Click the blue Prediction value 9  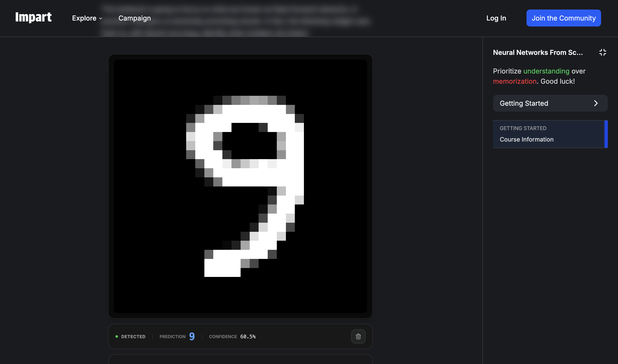tap(192, 336)
